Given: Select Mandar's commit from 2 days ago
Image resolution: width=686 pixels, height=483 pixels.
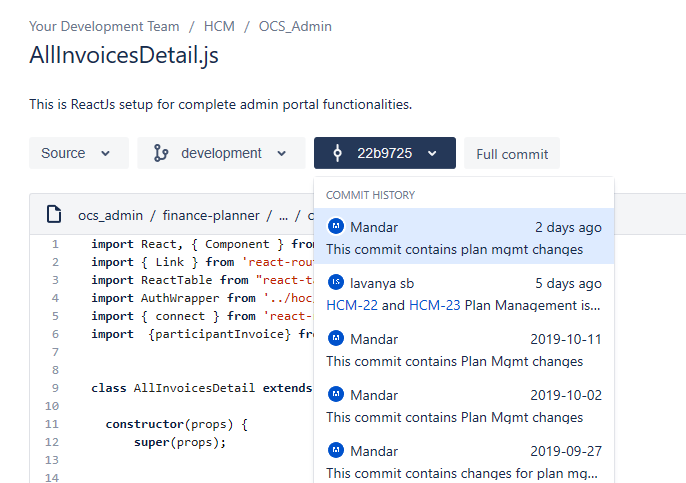Looking at the screenshot, I should 464,236.
